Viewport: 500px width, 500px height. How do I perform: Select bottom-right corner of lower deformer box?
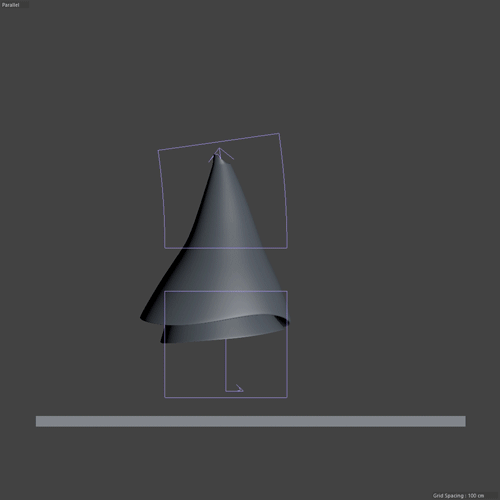287,397
